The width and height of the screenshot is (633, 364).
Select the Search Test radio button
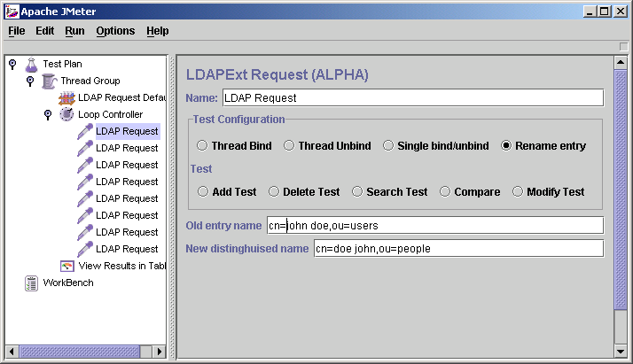[x=358, y=191]
